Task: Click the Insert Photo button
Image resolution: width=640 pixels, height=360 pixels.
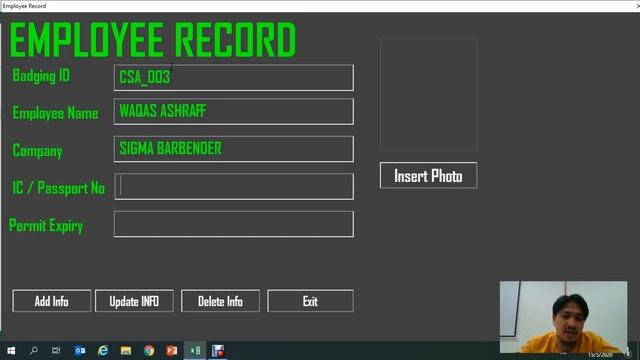Action: (x=428, y=176)
